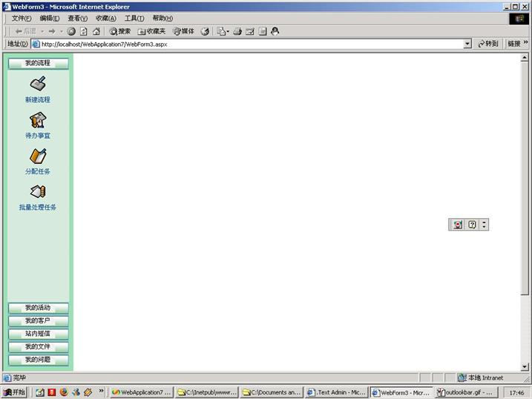
Task: Expand the 我的活动 sidebar section
Action: pyautogui.click(x=39, y=308)
